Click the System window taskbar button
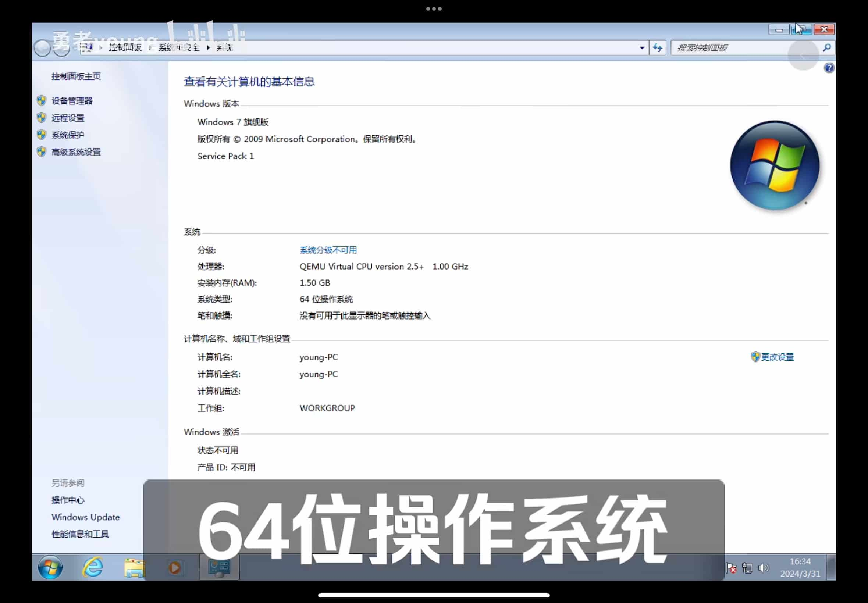The width and height of the screenshot is (868, 603). click(x=219, y=567)
